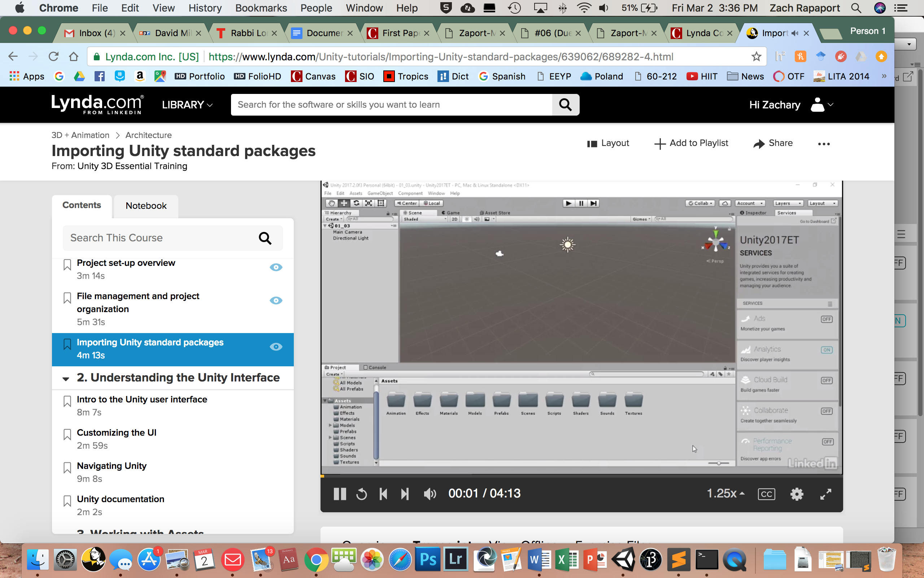Viewport: 924px width, 578px height.
Task: Click the Chrome home button
Action: (x=73, y=57)
